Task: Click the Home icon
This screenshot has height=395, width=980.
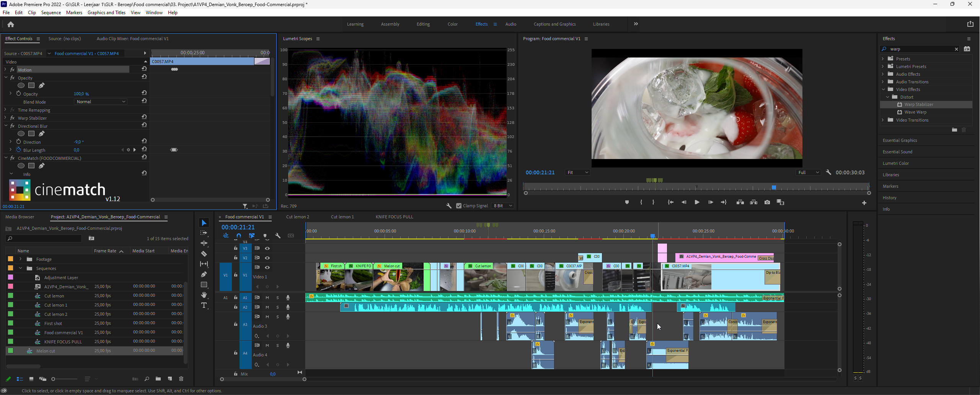Action: 11,24
